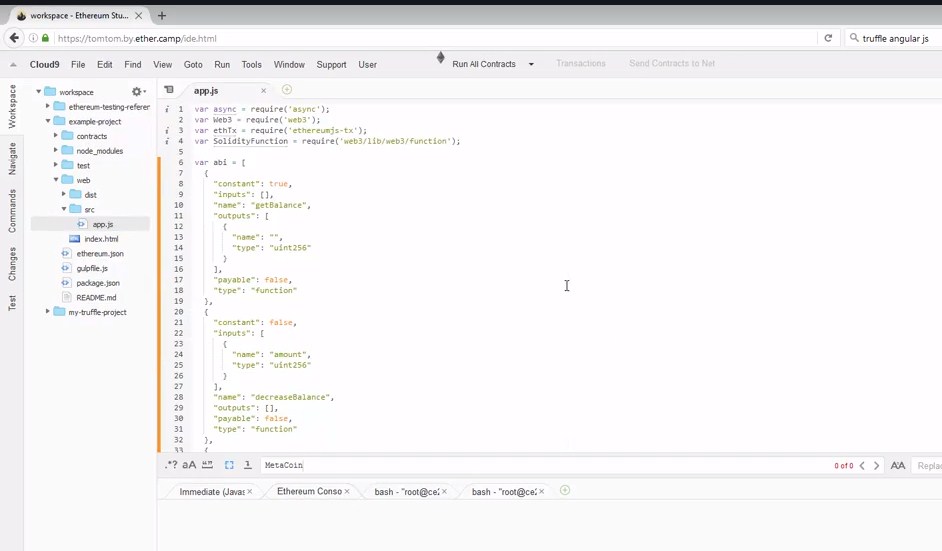942x551 pixels.
Task: Go to previous search match
Action: [862, 466]
